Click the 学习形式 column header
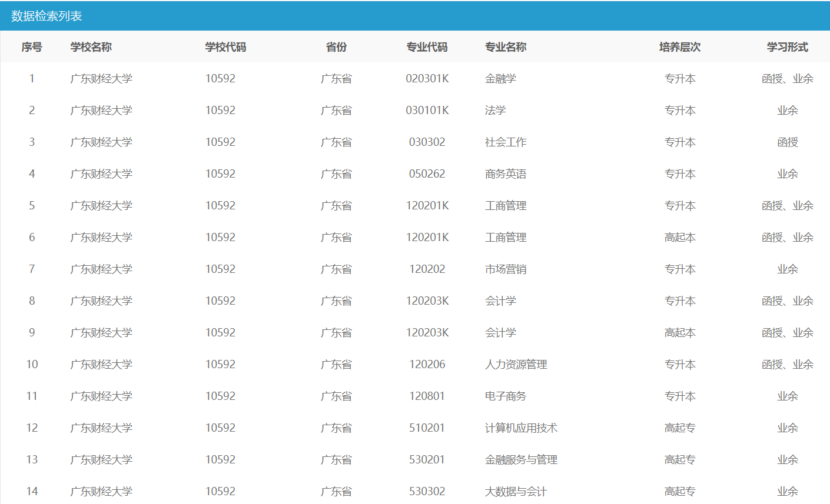The width and height of the screenshot is (830, 504). point(788,47)
